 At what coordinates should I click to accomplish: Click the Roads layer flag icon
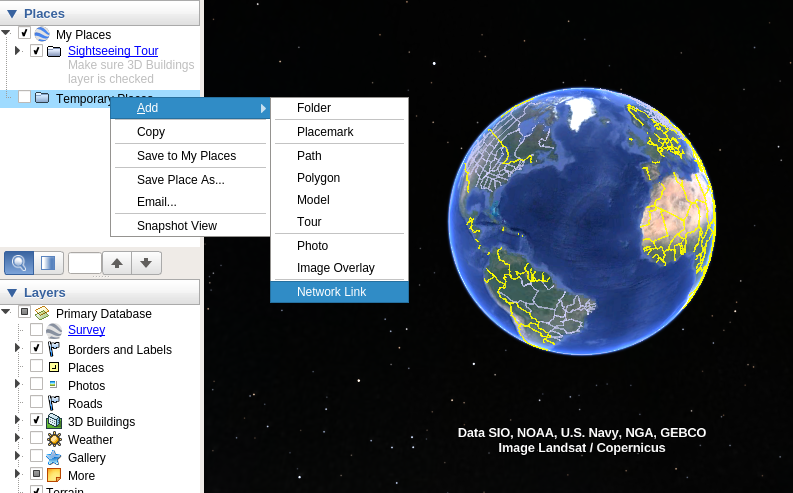pos(54,403)
